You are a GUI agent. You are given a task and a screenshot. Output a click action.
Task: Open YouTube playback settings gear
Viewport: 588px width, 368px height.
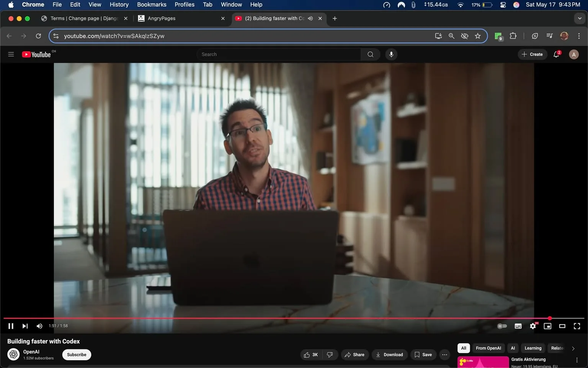click(532, 326)
